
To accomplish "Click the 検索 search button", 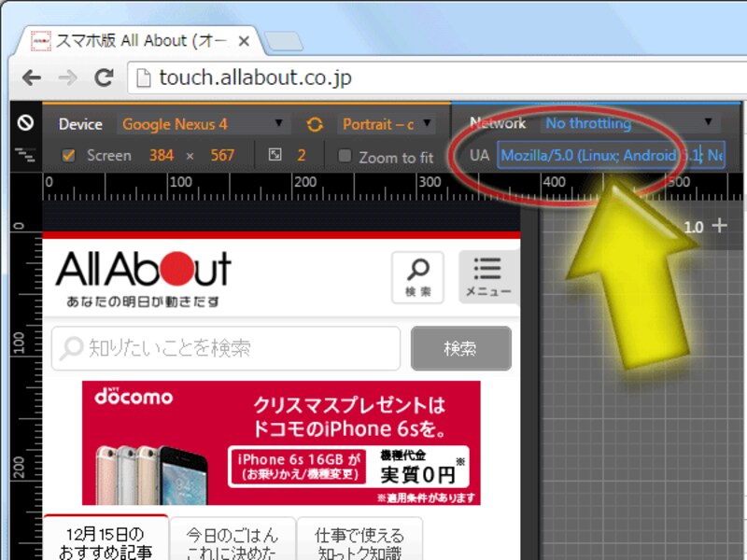I will (x=460, y=348).
